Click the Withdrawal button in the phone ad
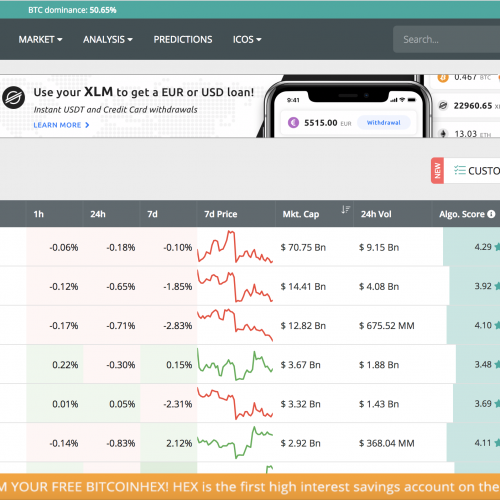Image resolution: width=500 pixels, height=500 pixels. [x=384, y=123]
